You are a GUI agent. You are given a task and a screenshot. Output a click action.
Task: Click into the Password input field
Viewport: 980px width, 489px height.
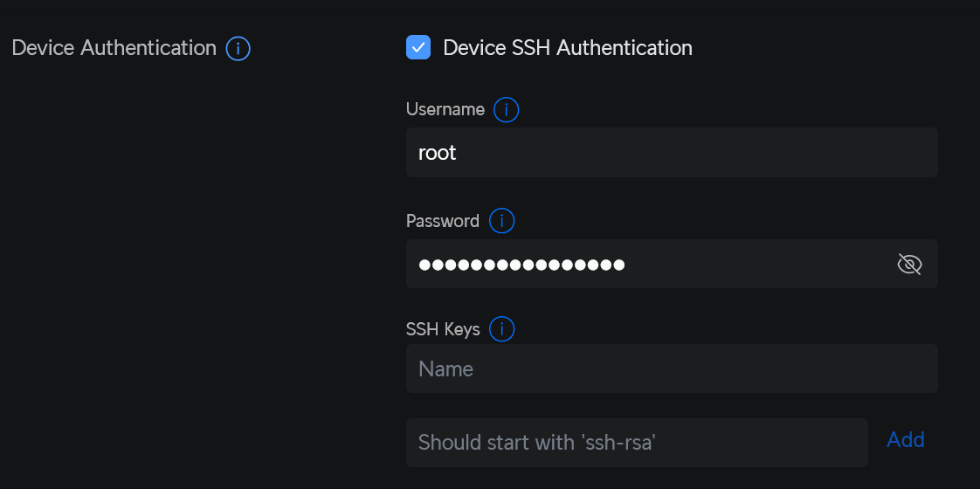click(646, 264)
